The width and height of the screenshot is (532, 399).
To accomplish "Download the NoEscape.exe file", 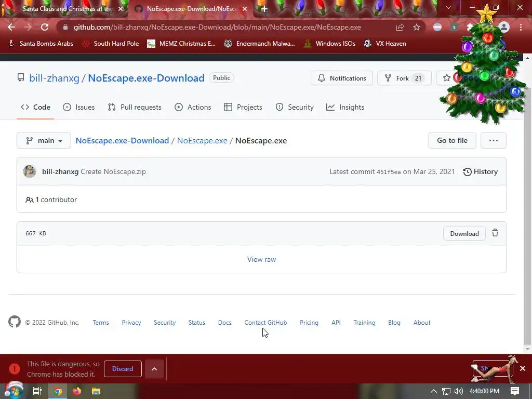I will coord(464,233).
